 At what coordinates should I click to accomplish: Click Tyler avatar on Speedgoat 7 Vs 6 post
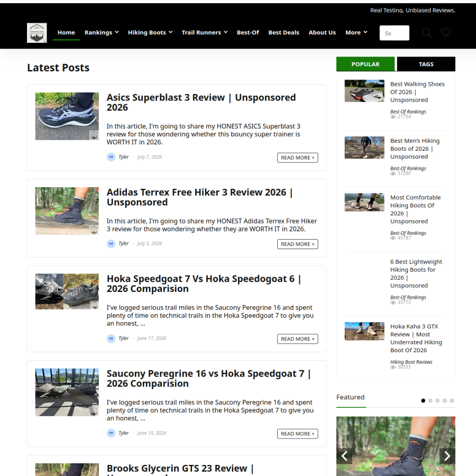pyautogui.click(x=111, y=338)
